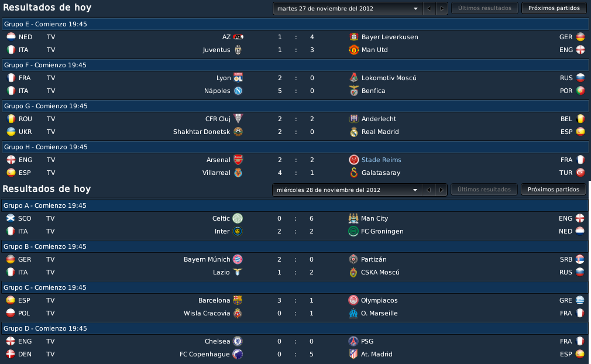Image resolution: width=591 pixels, height=364 pixels.
Task: Go to next day from 28 noviembre
Action: [x=441, y=190]
